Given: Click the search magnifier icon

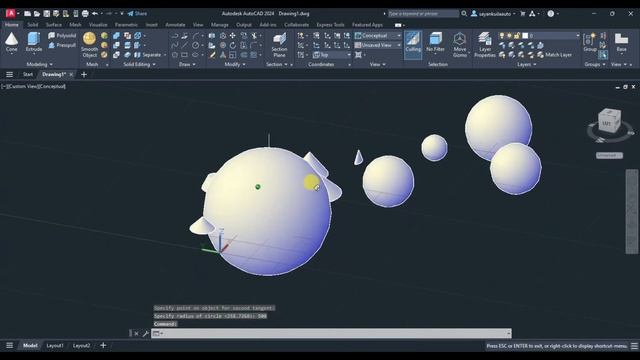Looking at the screenshot, I should (x=464, y=13).
